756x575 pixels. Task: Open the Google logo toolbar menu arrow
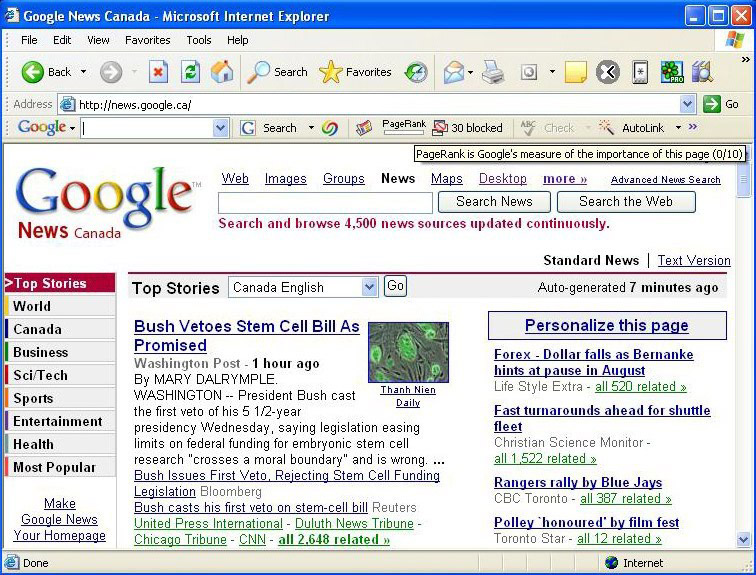[x=72, y=128]
